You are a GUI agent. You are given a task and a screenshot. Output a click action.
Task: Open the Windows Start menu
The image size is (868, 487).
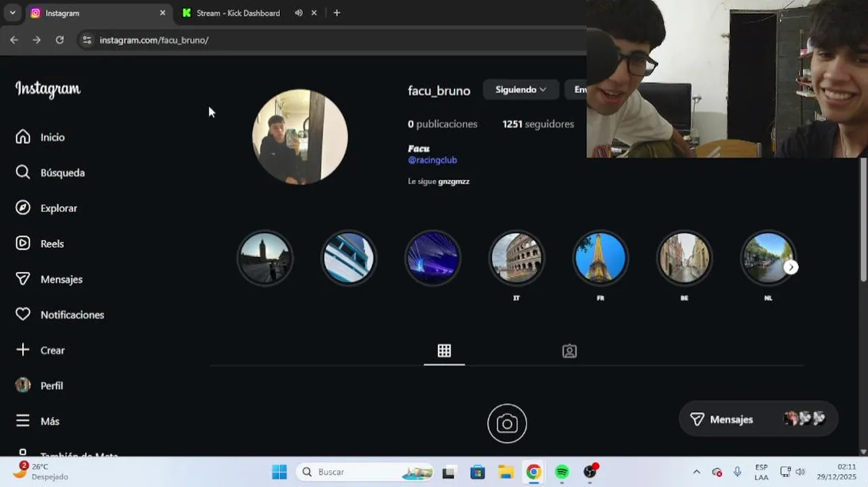[279, 471]
